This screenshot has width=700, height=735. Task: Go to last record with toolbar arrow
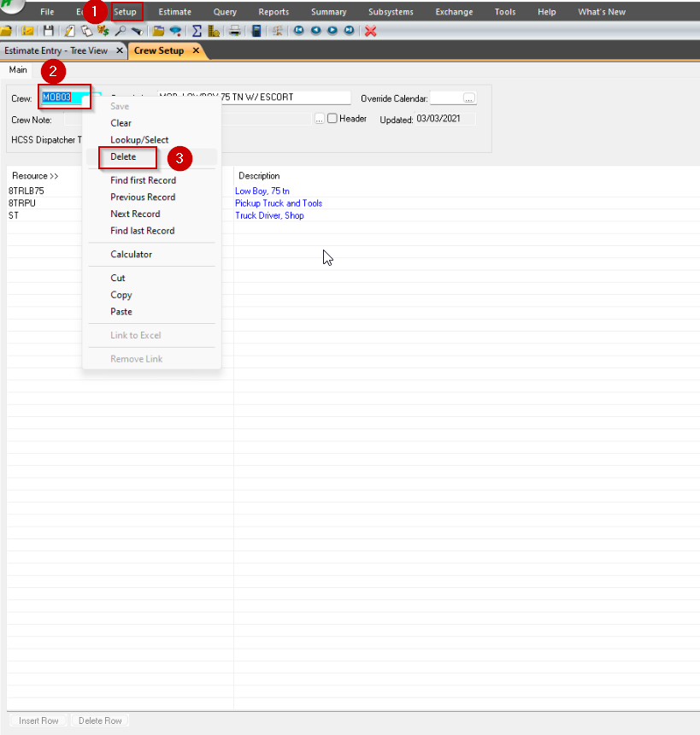coord(350,31)
